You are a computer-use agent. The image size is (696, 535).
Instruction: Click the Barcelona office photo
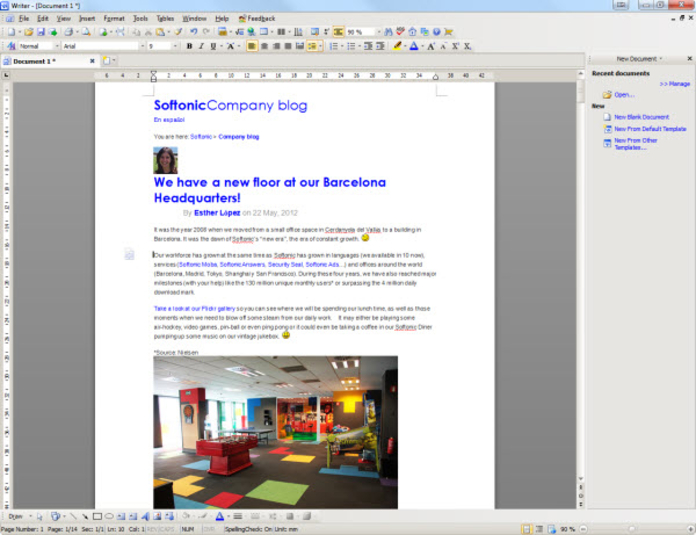[276, 432]
